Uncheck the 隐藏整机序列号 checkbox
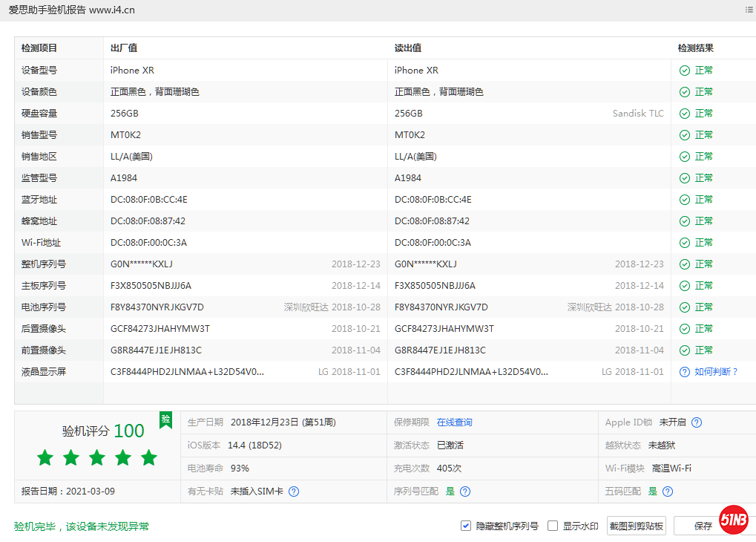The width and height of the screenshot is (756, 542). click(x=466, y=526)
